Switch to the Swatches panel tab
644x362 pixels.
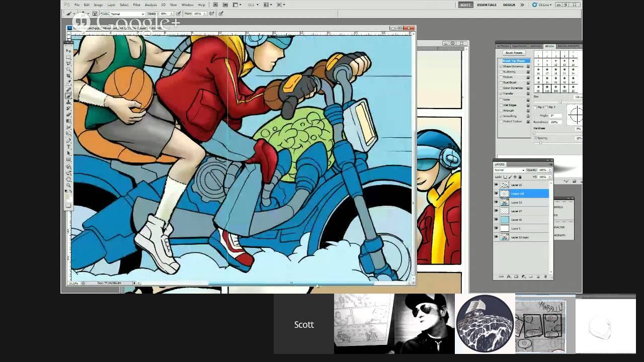(x=519, y=46)
